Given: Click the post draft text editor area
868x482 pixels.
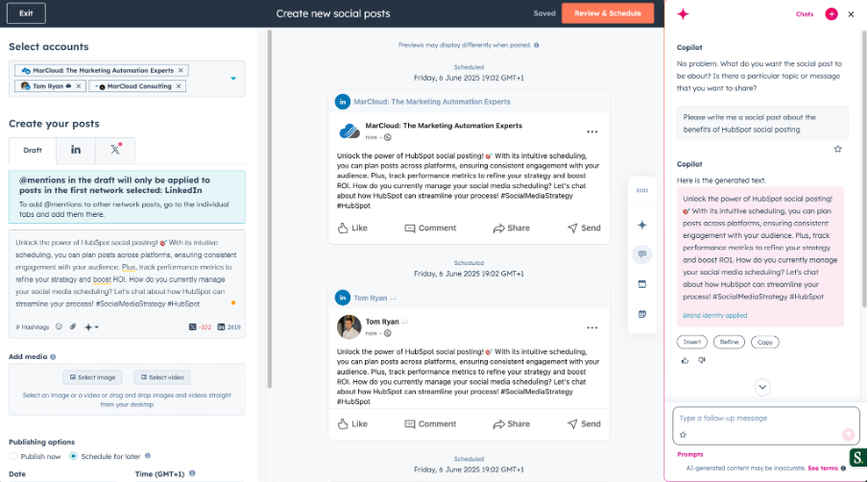Looking at the screenshot, I should point(127,274).
